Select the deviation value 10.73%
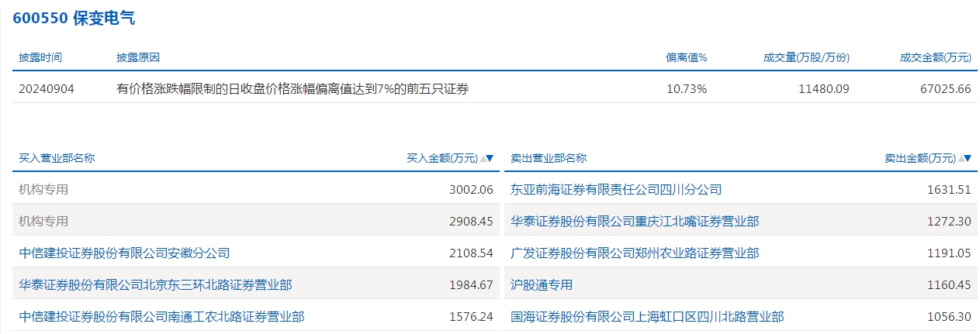The height and width of the screenshot is (334, 980). pyautogui.click(x=687, y=88)
